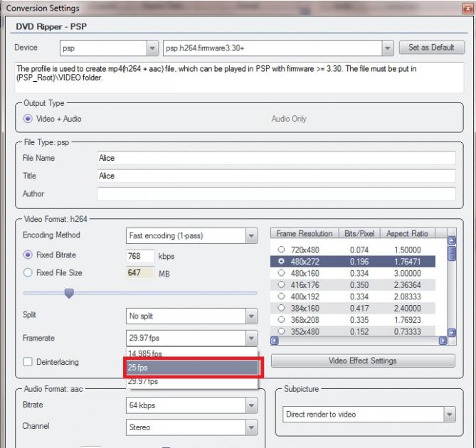Select the Fixed Bitrate radio button
Screen dimensions: 476x448
pyautogui.click(x=28, y=255)
